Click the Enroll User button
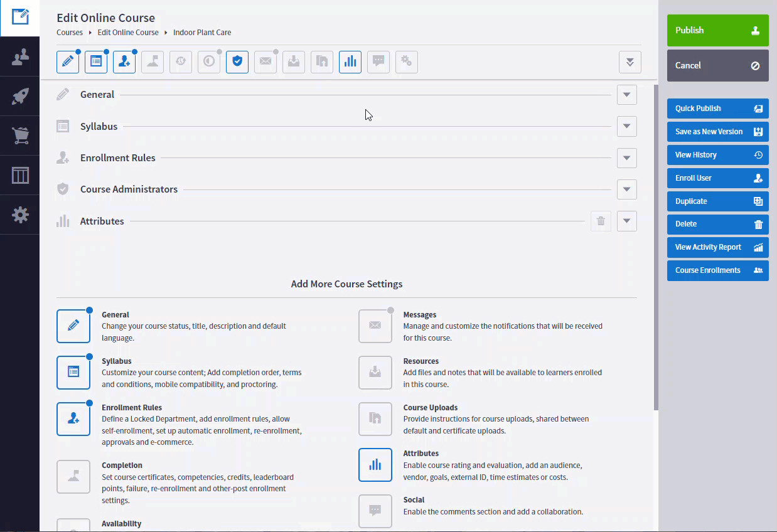This screenshot has height=532, width=777. click(x=718, y=178)
